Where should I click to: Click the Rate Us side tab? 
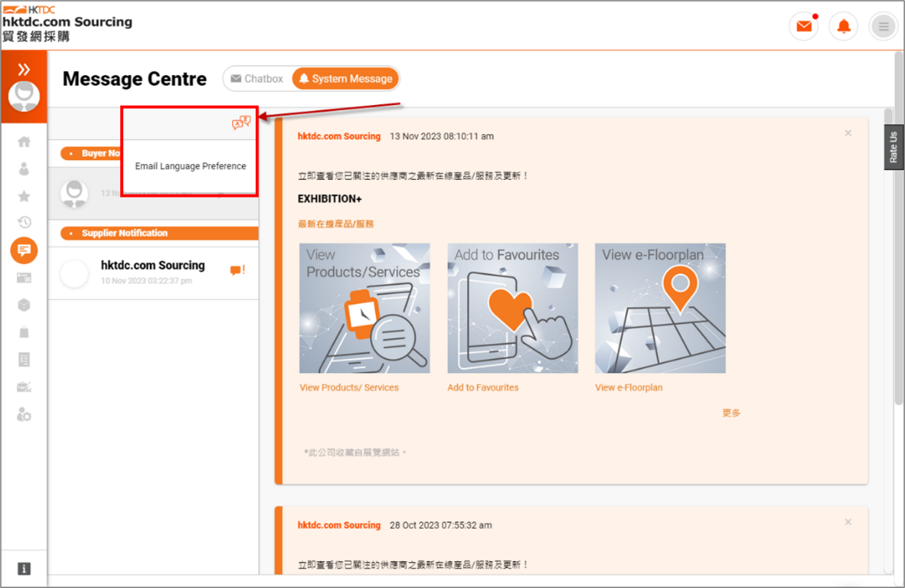click(x=893, y=147)
